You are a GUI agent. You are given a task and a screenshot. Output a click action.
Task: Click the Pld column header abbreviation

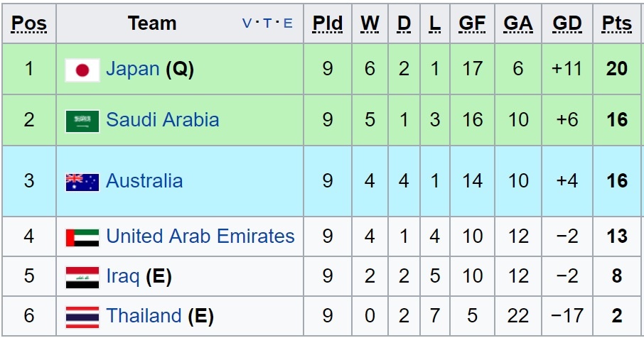point(328,23)
